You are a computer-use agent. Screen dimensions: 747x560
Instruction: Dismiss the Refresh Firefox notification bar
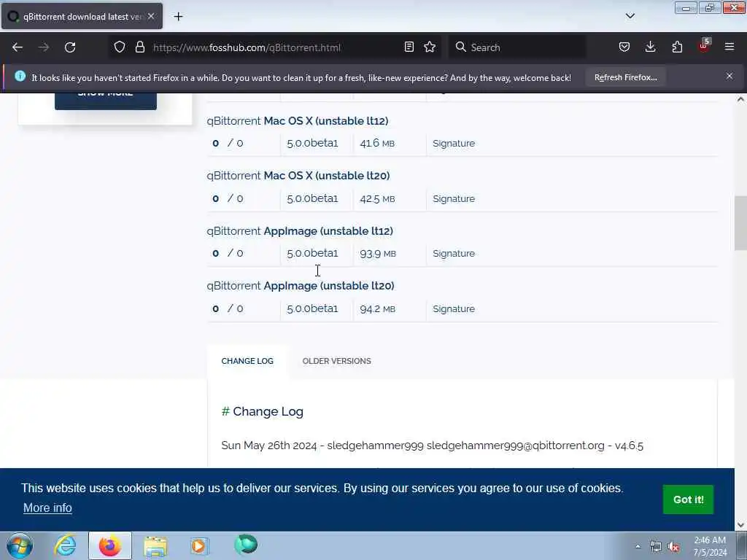pos(729,76)
